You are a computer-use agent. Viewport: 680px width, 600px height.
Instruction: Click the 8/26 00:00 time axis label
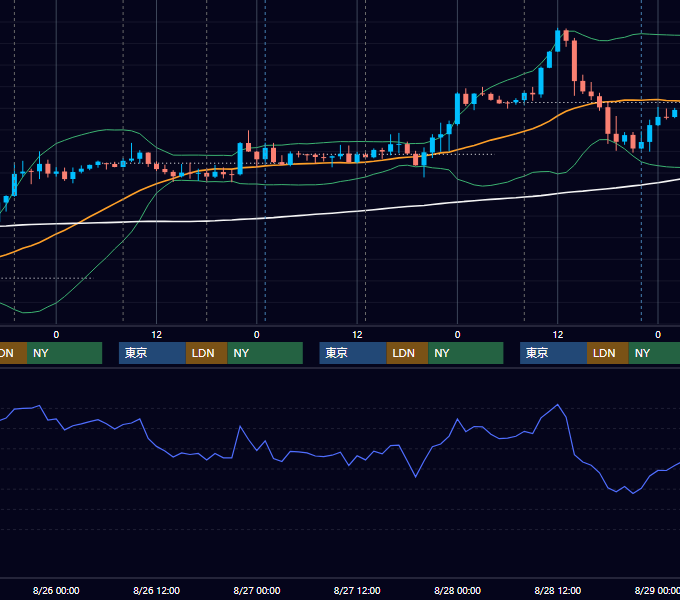coord(56,590)
